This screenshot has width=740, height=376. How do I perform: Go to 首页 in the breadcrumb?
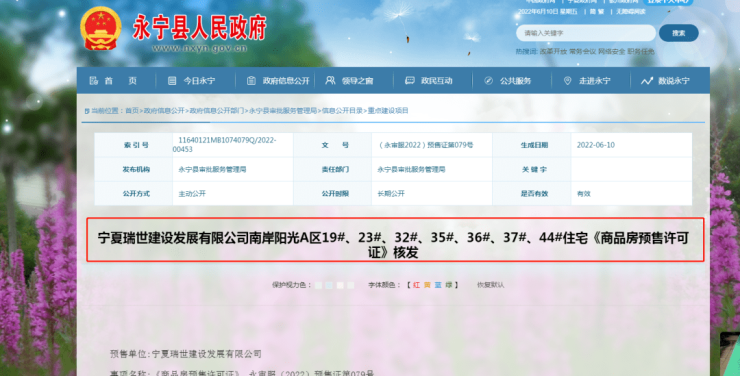[x=132, y=111]
